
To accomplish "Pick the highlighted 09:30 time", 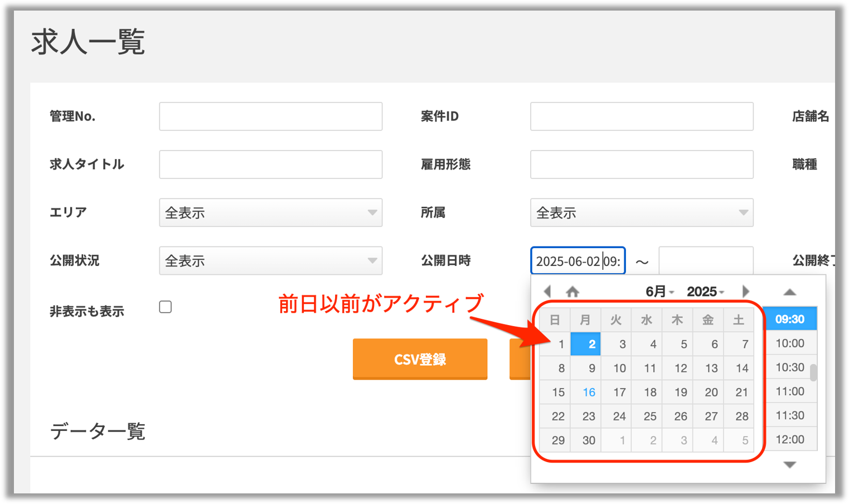I will point(789,319).
